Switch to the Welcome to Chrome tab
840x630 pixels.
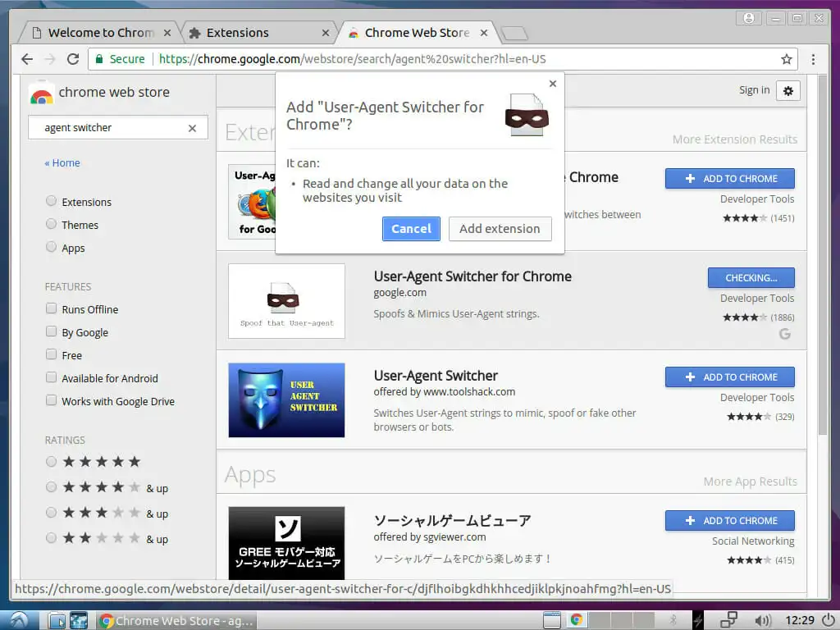[101, 33]
